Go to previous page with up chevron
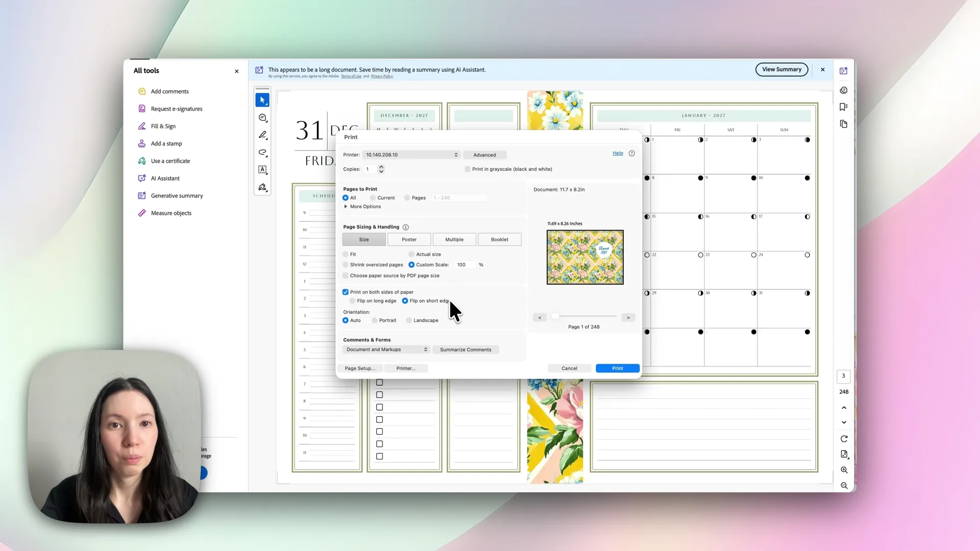Screen dimensions: 980x551 844,408
